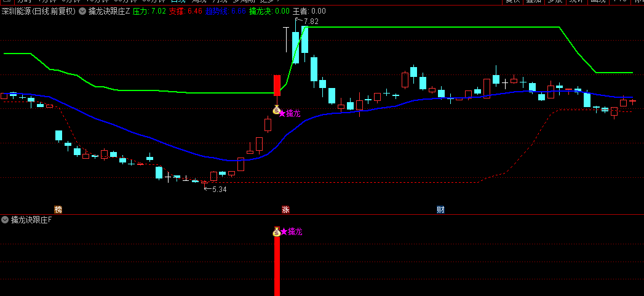
Task: Click the solid red candlestick above the money bag
Action: 277,86
